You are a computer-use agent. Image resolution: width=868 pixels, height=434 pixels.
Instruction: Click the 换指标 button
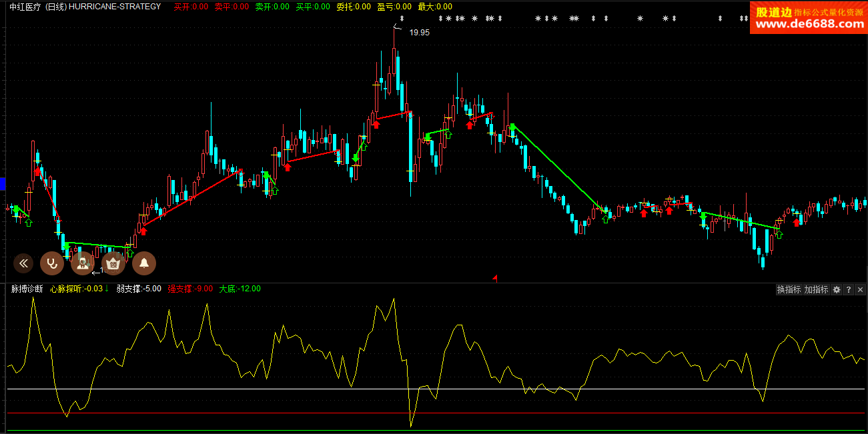tap(789, 289)
